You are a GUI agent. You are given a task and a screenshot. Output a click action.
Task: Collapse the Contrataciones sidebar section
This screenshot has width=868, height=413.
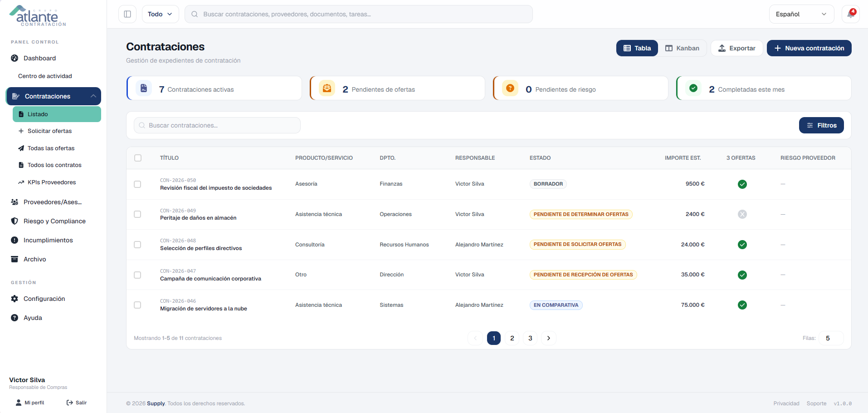tap(54, 96)
